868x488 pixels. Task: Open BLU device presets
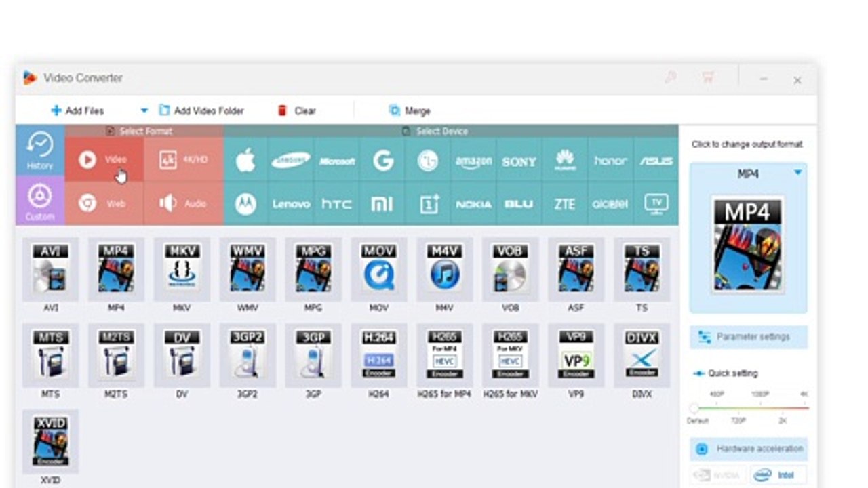[x=519, y=203]
